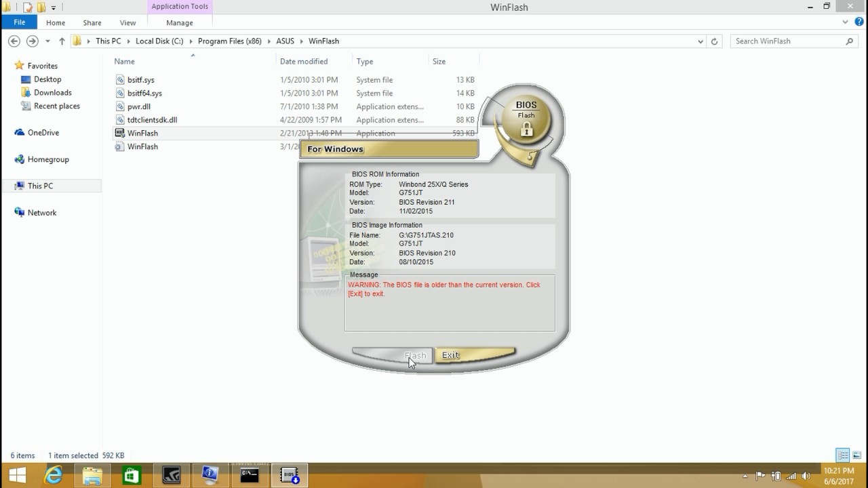Sort by Type column header
Image resolution: width=868 pixels, height=488 pixels.
pyautogui.click(x=365, y=62)
